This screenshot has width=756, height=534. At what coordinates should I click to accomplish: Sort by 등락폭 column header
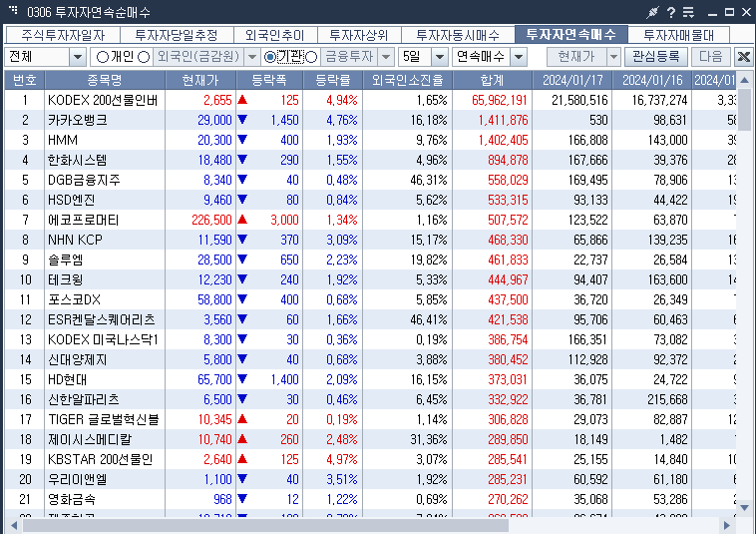tap(269, 80)
